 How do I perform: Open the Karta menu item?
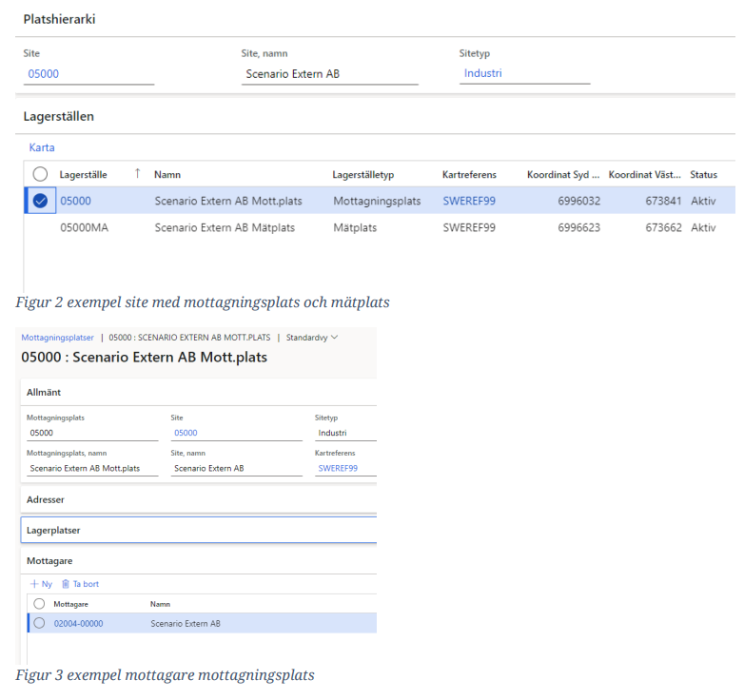(42, 147)
